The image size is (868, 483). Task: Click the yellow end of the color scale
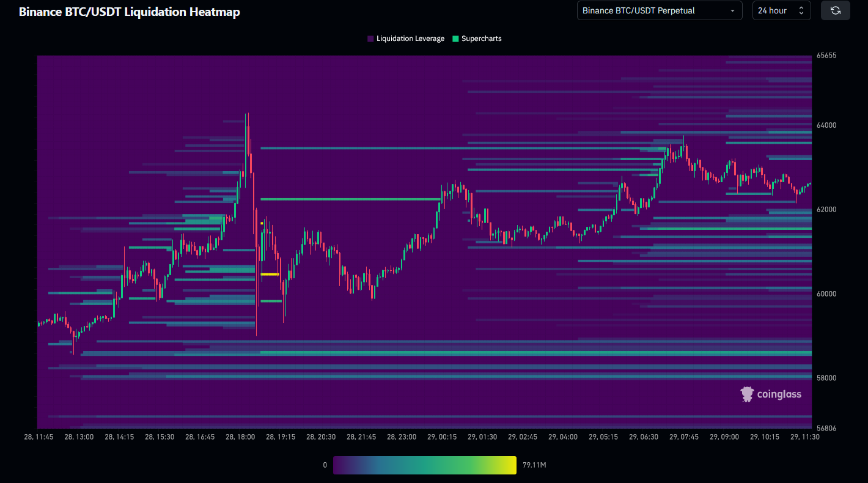click(512, 465)
